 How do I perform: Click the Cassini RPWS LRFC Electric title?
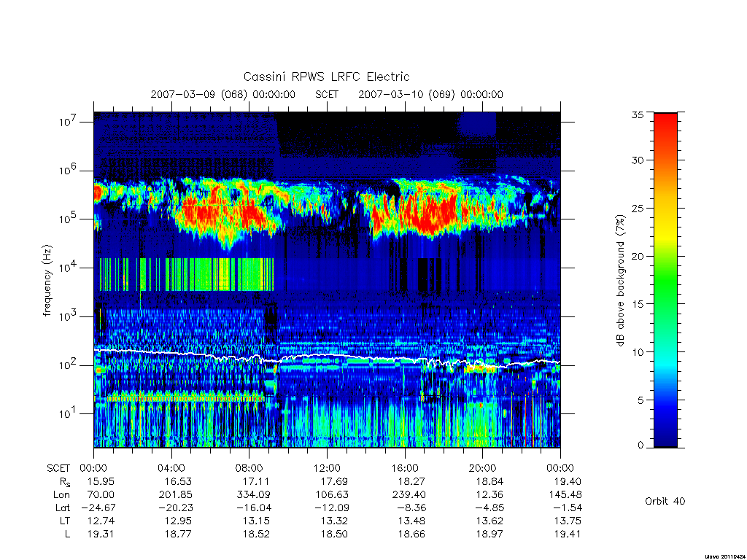click(x=326, y=77)
